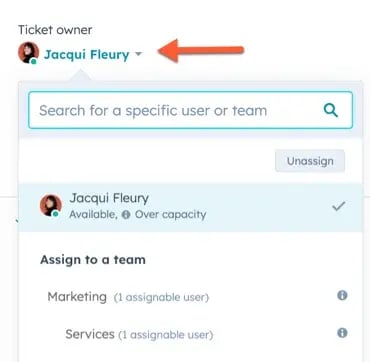Click the info icon on Services row
The width and height of the screenshot is (370, 362).
point(342,333)
